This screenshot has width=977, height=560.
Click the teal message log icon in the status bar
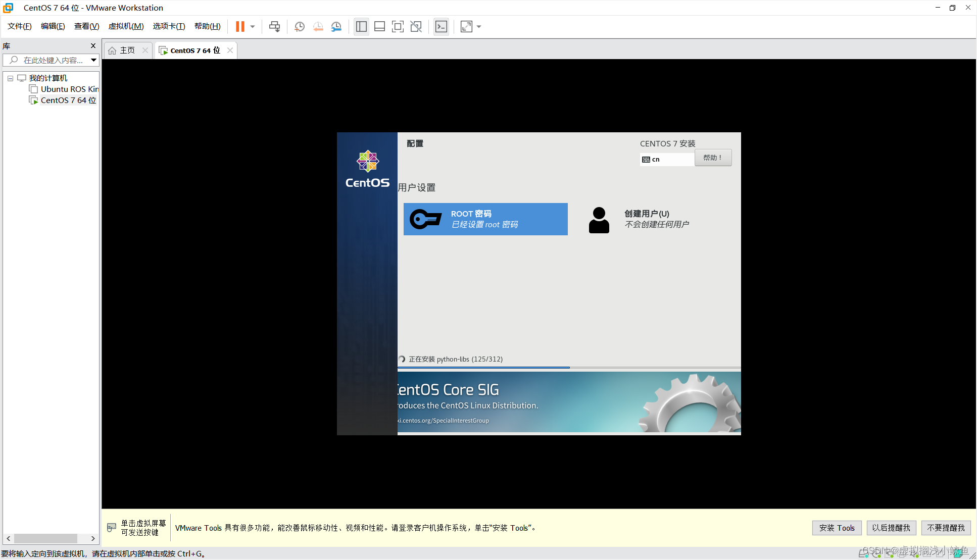click(x=958, y=553)
